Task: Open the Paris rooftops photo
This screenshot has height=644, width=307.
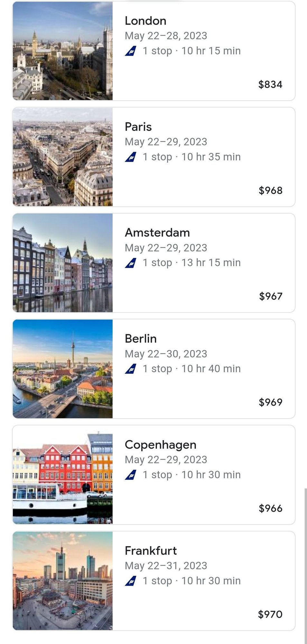Action: [x=63, y=157]
